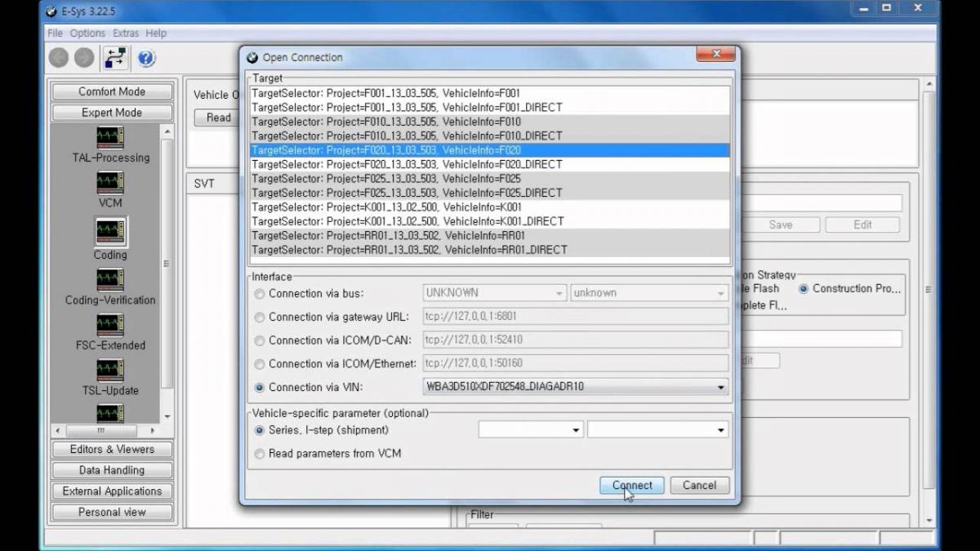Image resolution: width=980 pixels, height=551 pixels.
Task: Switch to Expert Mode panel
Action: coord(112,113)
